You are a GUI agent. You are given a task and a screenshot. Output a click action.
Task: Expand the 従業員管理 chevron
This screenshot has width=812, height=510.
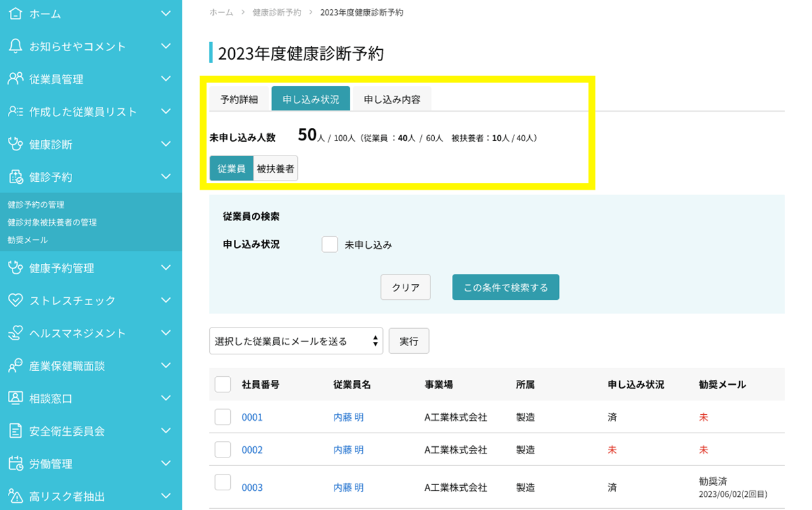pos(166,79)
